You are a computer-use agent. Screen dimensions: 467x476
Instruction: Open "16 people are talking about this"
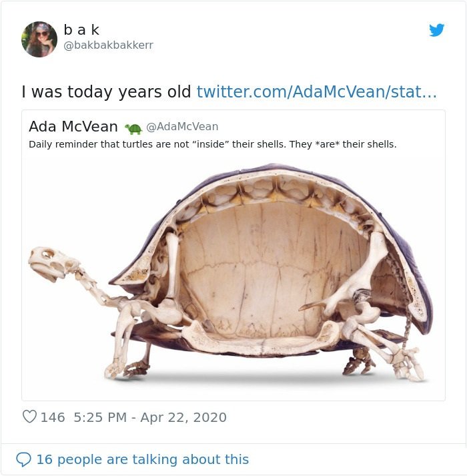tap(143, 459)
